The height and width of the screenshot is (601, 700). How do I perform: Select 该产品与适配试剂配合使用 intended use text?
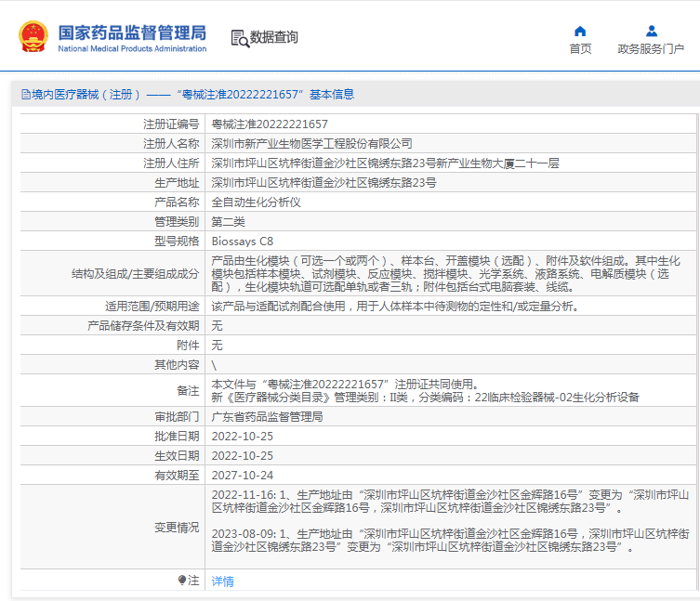coord(395,307)
